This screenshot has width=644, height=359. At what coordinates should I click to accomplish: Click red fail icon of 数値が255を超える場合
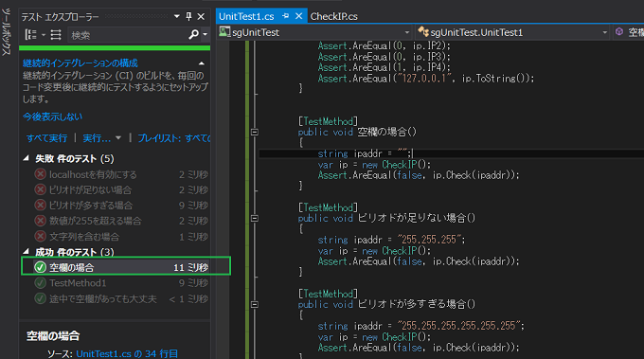[x=40, y=221]
